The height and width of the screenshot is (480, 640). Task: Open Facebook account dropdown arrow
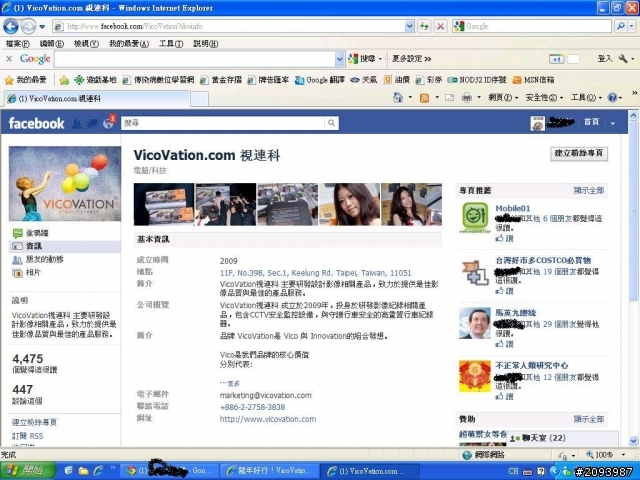613,123
